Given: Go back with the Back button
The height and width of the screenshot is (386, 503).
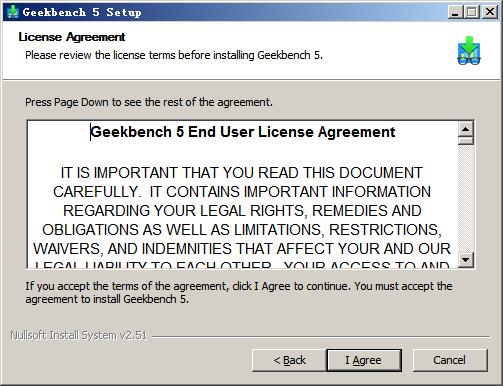Looking at the screenshot, I should click(289, 360).
